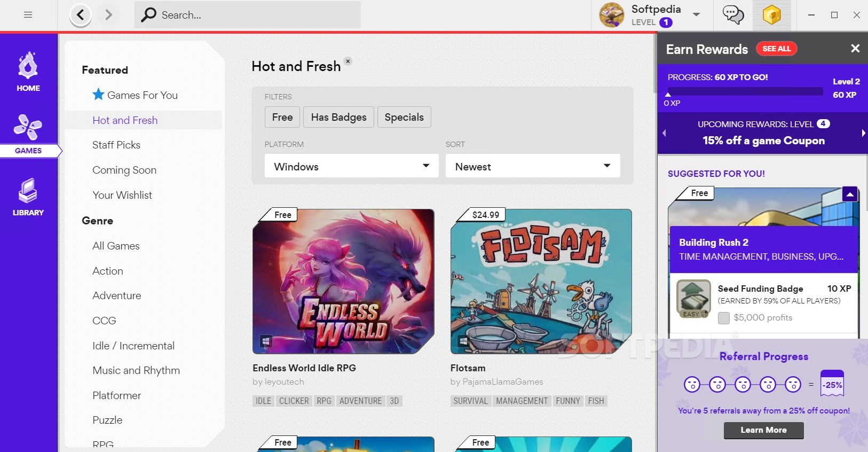
Task: Click the XP progress bar
Action: pos(745,91)
